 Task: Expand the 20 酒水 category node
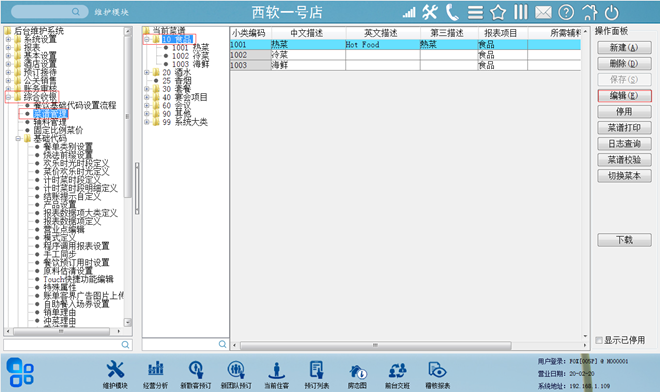tap(147, 72)
